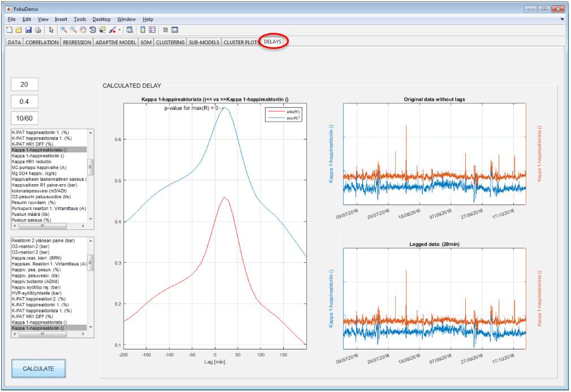Select "Happivaiheen R1 paine-ero (bar)" entry
Screen dimensions: 571x392
coord(49,185)
